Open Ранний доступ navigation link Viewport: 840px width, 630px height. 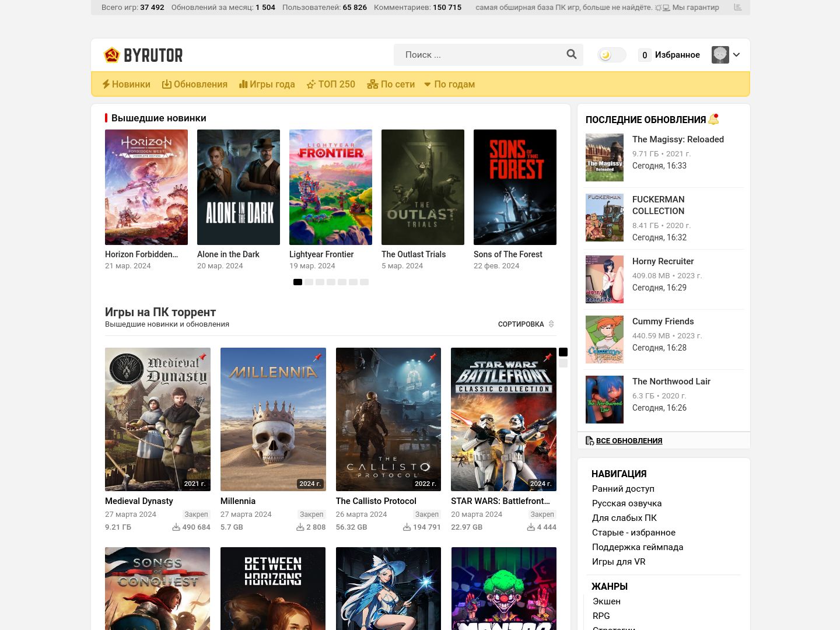(x=623, y=488)
